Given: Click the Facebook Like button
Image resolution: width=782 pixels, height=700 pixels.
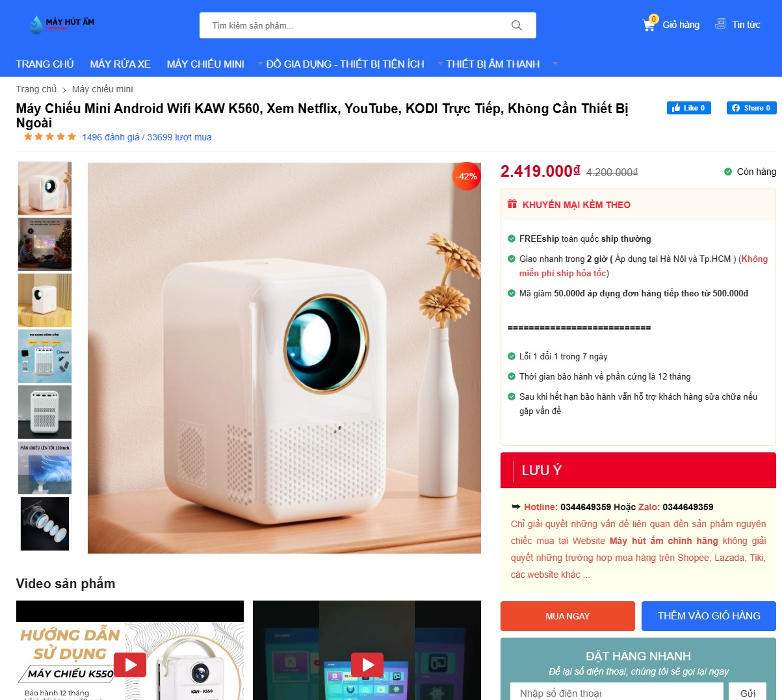Looking at the screenshot, I should point(688,108).
